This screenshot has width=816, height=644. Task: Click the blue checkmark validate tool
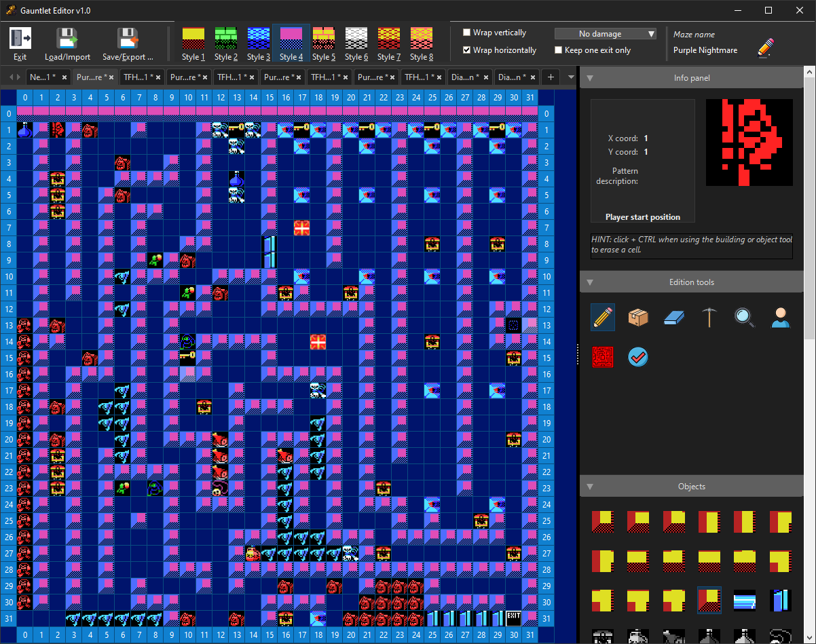pos(638,356)
